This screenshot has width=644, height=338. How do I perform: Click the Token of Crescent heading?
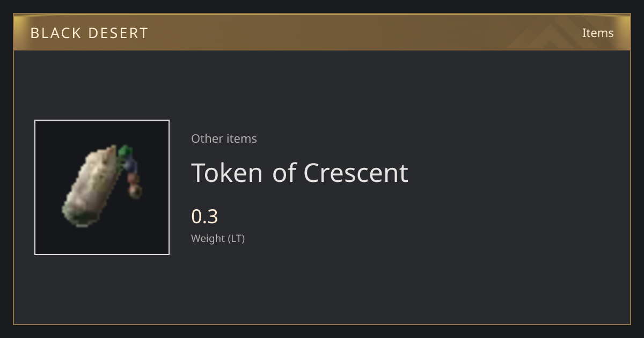(299, 173)
